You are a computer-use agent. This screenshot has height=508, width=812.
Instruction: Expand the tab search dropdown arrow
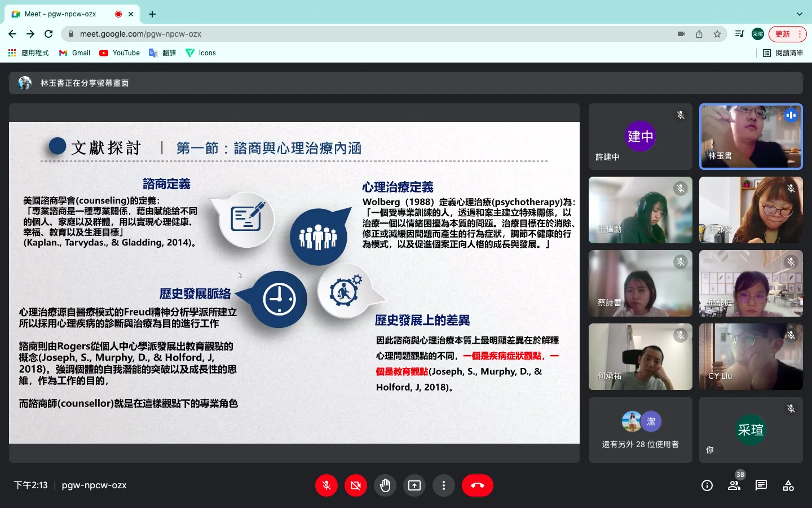click(x=799, y=14)
